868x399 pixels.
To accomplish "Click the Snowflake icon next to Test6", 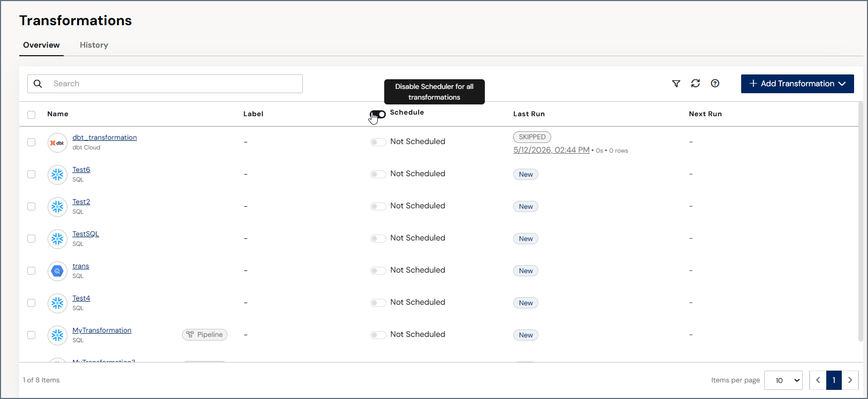I will [x=57, y=175].
